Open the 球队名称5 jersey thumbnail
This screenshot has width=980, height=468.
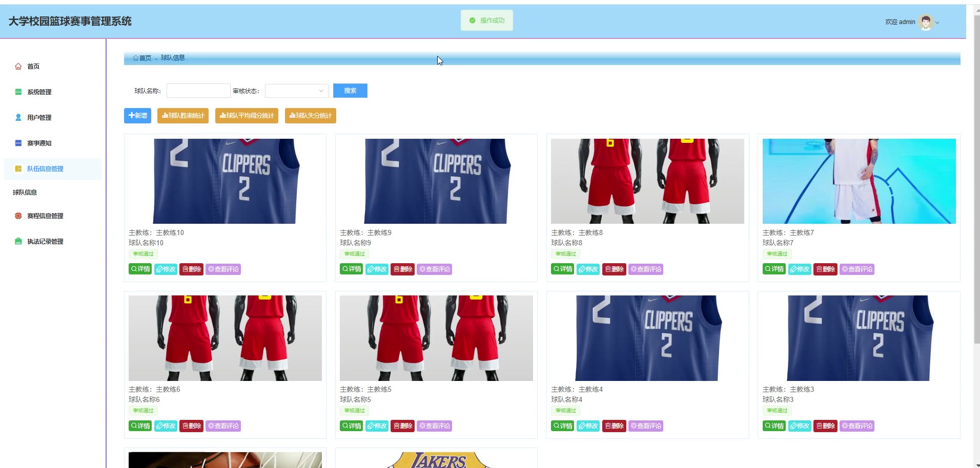(x=436, y=338)
